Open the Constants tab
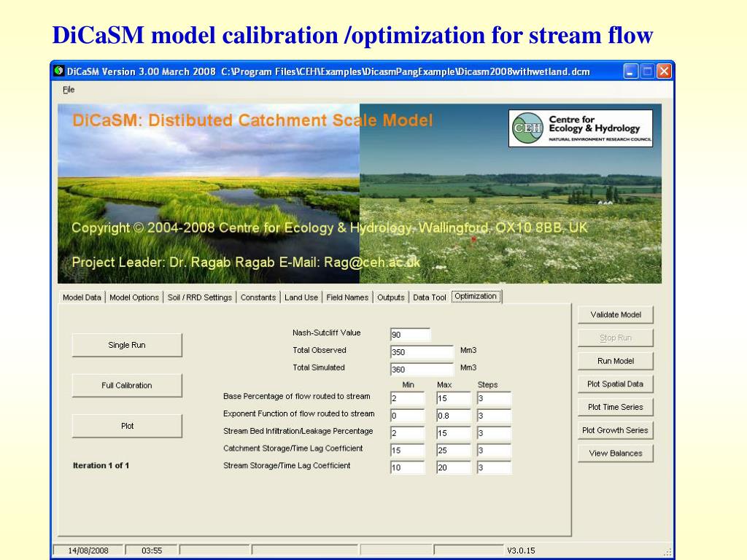 pyautogui.click(x=258, y=297)
